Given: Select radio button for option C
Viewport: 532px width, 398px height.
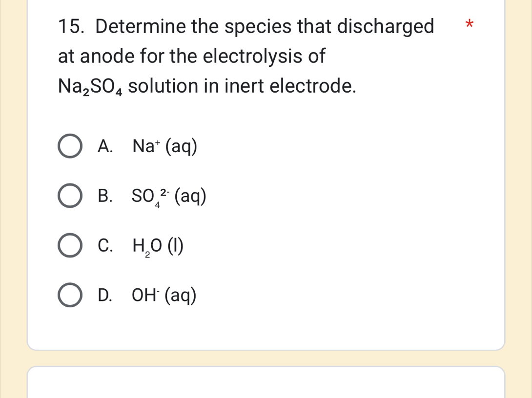Looking at the screenshot, I should (x=69, y=246).
